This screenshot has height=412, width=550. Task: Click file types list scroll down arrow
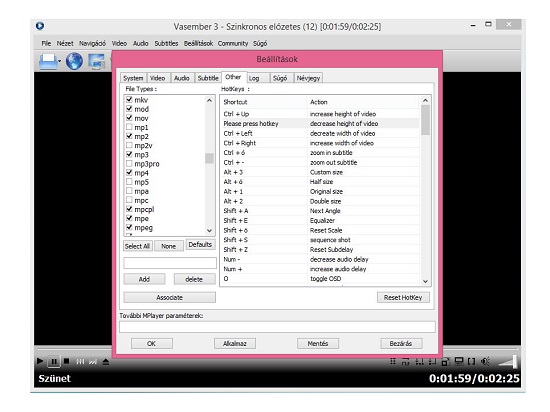(x=209, y=230)
